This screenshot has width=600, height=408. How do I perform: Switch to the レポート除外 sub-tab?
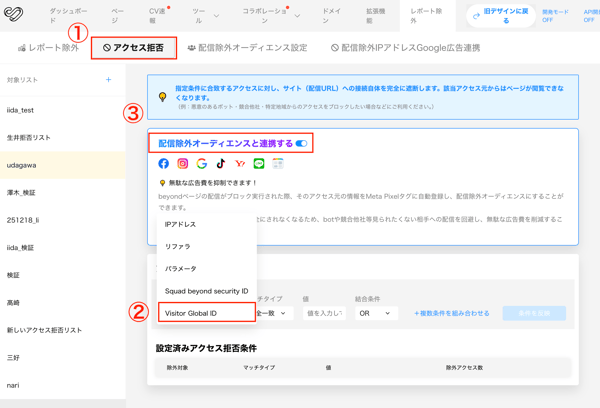click(49, 48)
